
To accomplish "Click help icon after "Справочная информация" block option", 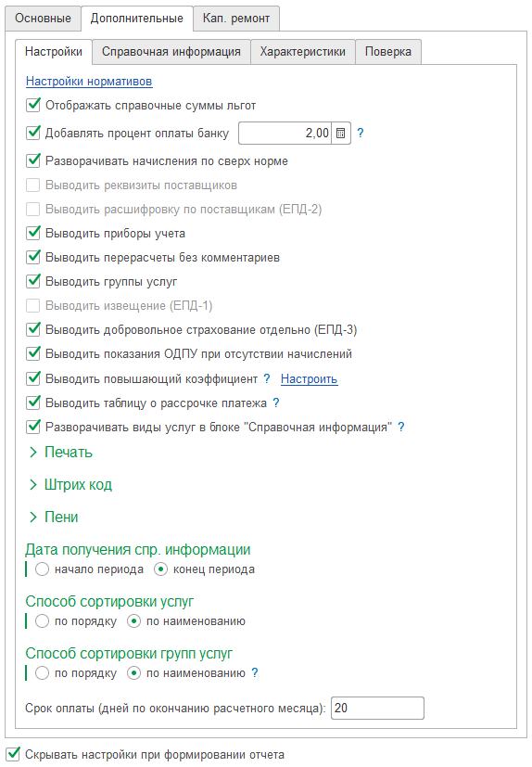I will [x=401, y=427].
